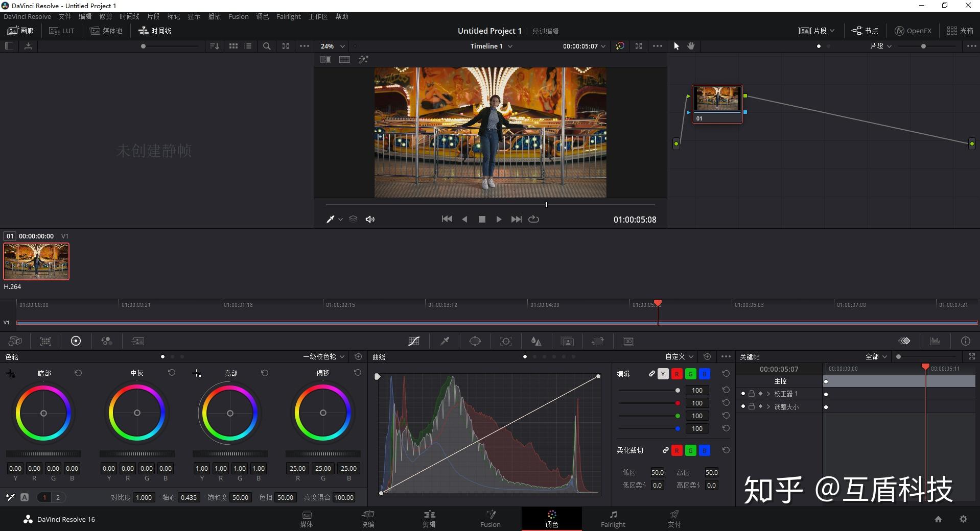Image resolution: width=980 pixels, height=531 pixels.
Task: Toggle the Y luminance curve channel
Action: click(x=663, y=374)
